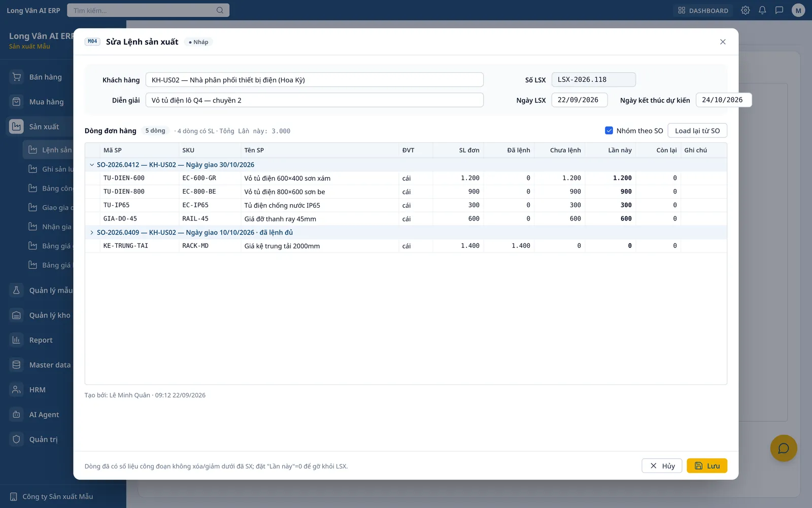
Task: Uncheck the Nhóm theo SO checkbox
Action: pyautogui.click(x=609, y=131)
